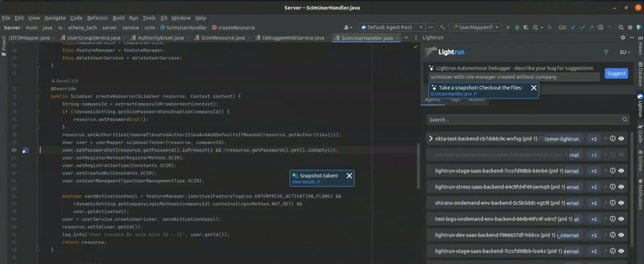
Task: Open the Refactor menu
Action: [97, 18]
